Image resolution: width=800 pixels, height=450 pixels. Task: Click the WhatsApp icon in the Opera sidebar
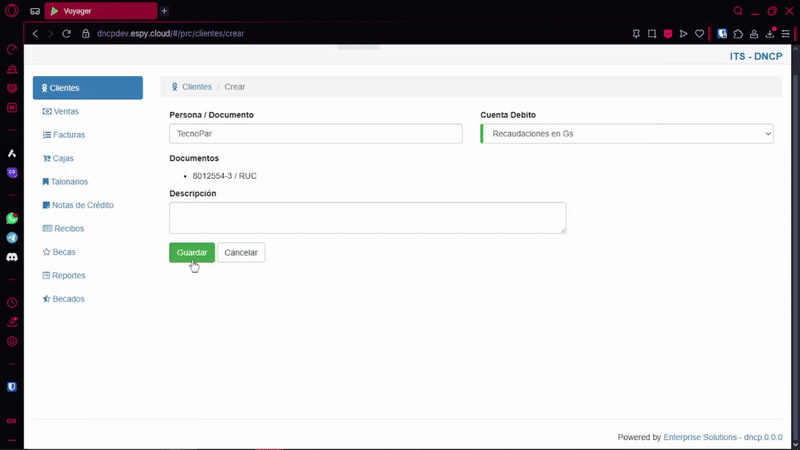tap(12, 218)
